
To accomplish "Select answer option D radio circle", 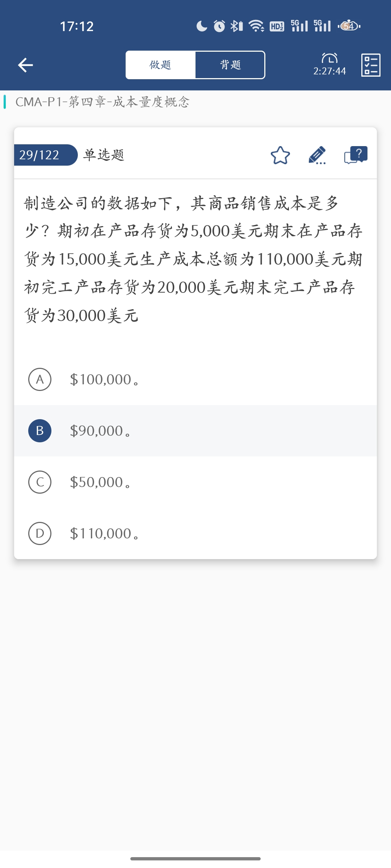I will click(x=40, y=533).
